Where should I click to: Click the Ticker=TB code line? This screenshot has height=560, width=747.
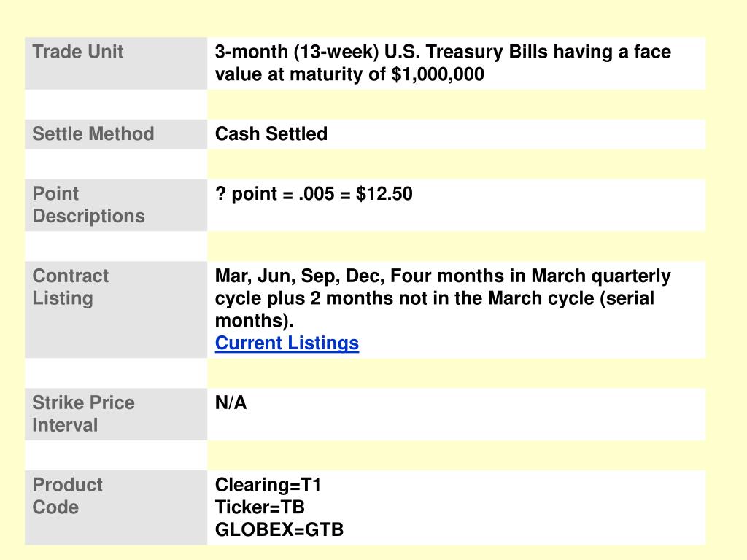coord(260,507)
